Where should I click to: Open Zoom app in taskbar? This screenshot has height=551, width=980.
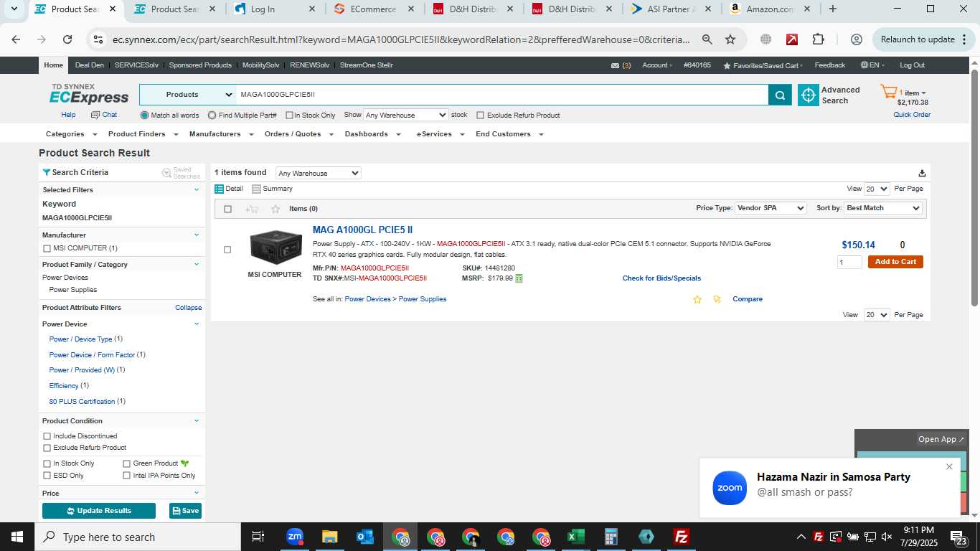pos(295,537)
